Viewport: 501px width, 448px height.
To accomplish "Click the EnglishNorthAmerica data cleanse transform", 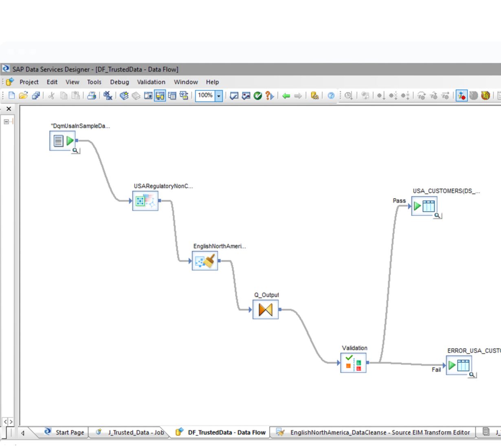I will 205,261.
